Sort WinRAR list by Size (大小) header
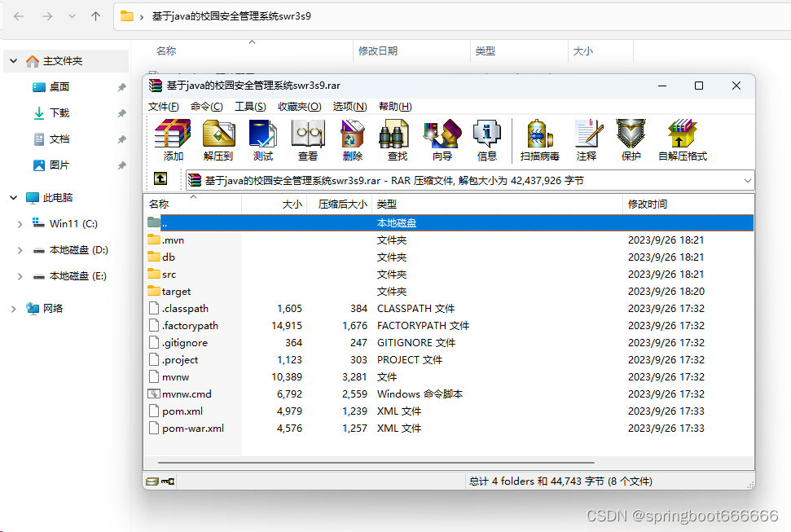This screenshot has width=791, height=532. [x=274, y=204]
